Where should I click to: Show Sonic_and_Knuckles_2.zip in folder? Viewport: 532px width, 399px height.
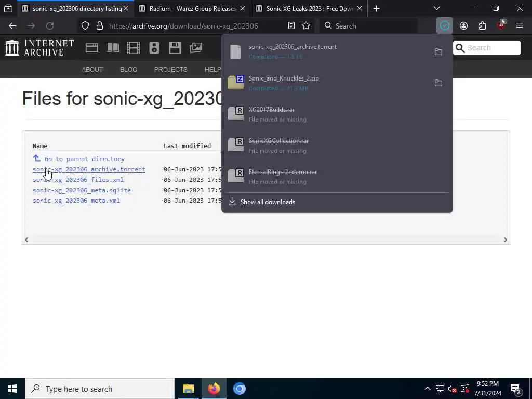(x=438, y=83)
